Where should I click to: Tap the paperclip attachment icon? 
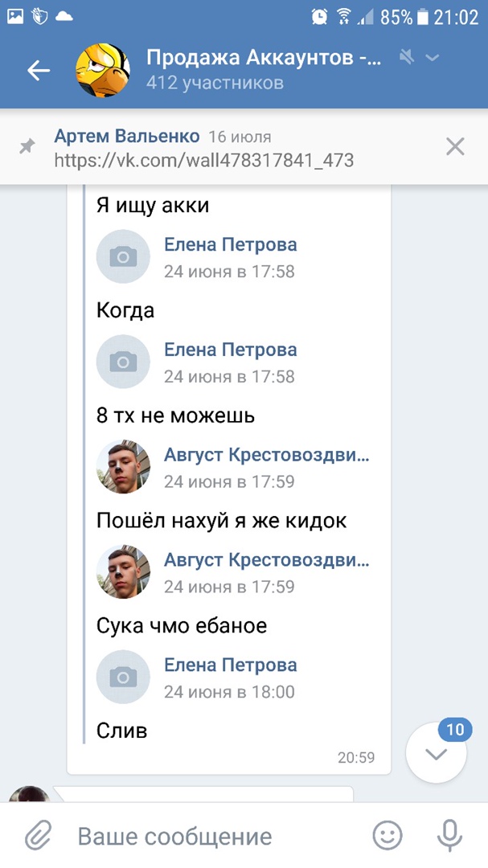coord(37,837)
